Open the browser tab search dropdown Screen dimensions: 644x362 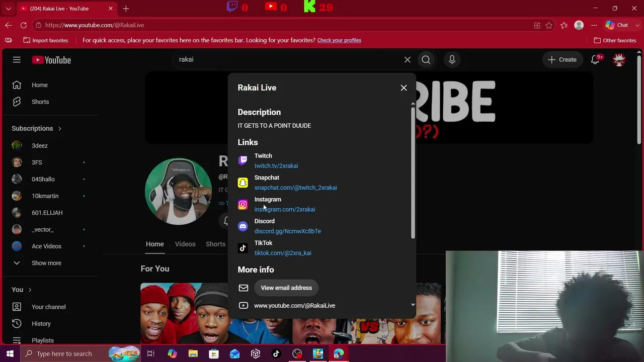point(9,9)
